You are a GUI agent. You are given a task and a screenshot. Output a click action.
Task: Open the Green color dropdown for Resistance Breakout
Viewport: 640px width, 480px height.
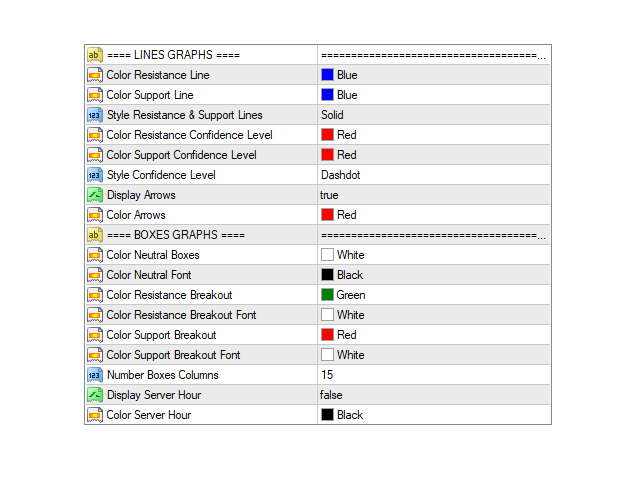pos(434,295)
